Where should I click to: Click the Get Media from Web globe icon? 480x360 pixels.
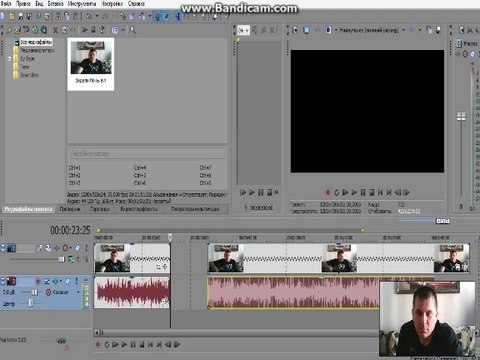tap(44, 30)
